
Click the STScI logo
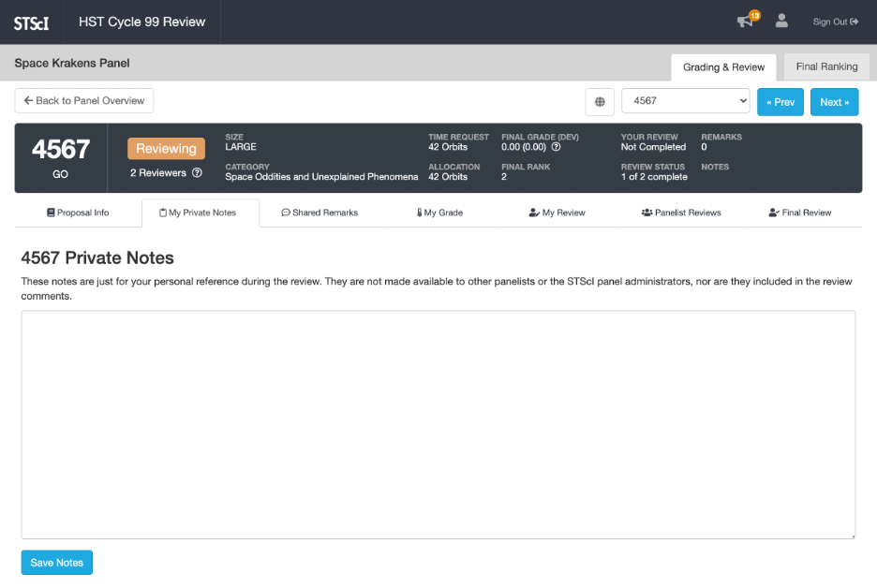pyautogui.click(x=32, y=22)
